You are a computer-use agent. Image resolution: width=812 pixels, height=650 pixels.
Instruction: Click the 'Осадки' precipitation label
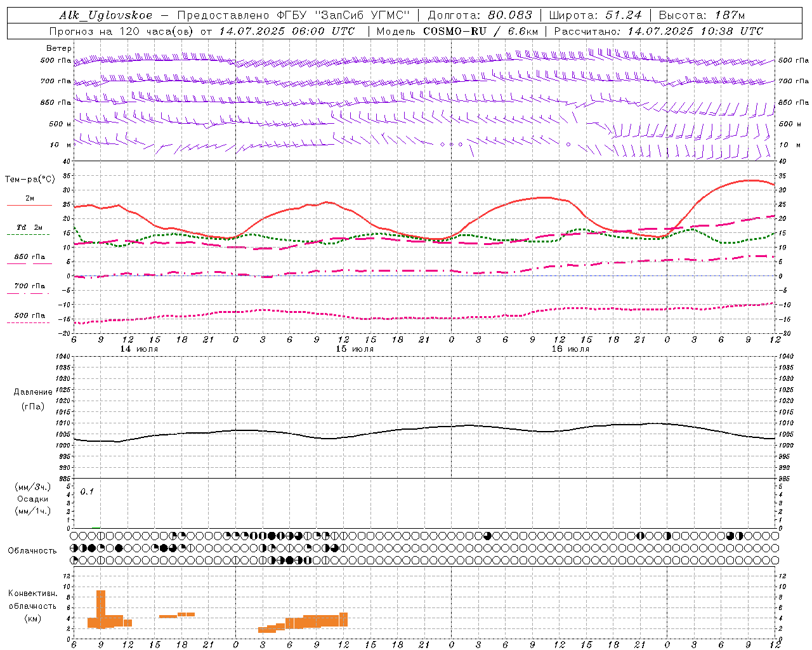(x=33, y=499)
